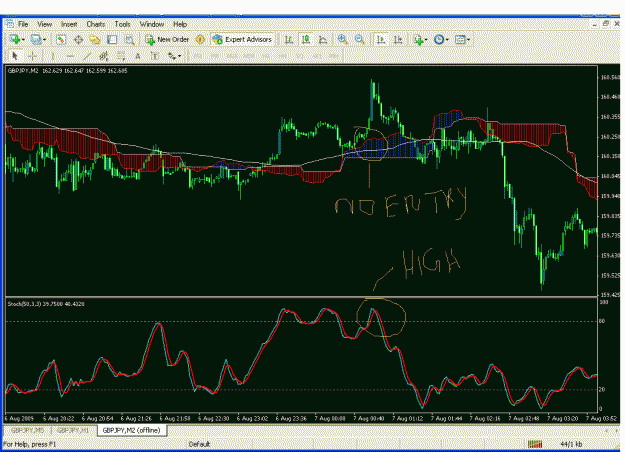625x452 pixels.
Task: Pick the Fibonacci retracement tool
Action: [121, 56]
